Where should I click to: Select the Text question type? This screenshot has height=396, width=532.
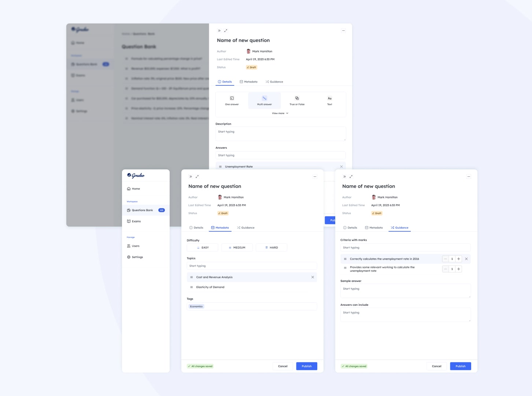329,101
